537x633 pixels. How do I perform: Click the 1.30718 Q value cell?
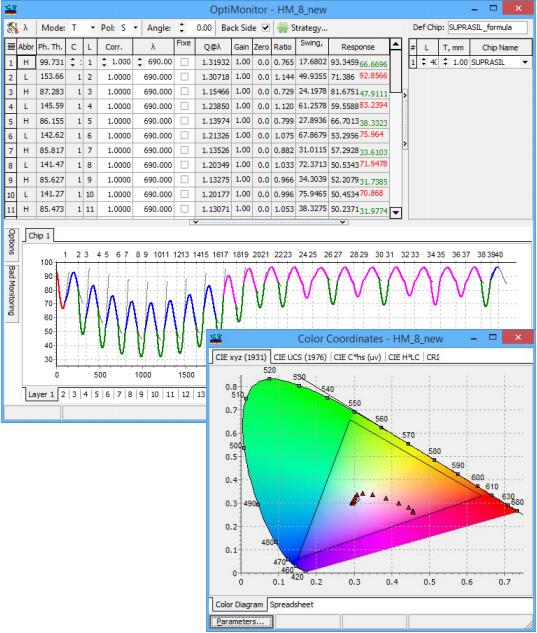(213, 77)
